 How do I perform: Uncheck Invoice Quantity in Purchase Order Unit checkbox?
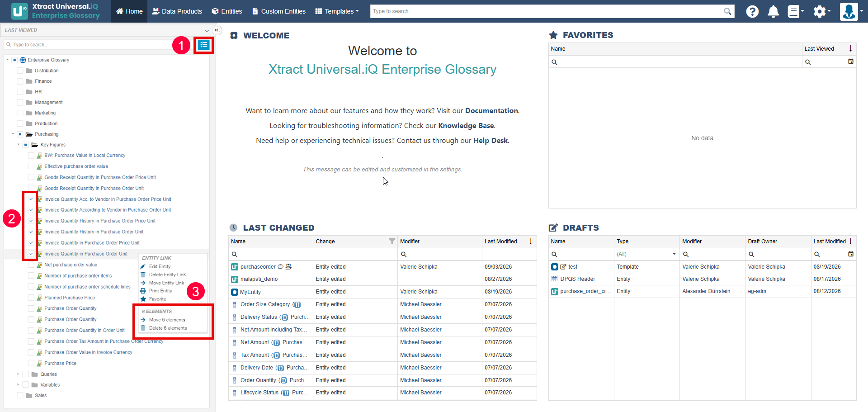pos(31,254)
